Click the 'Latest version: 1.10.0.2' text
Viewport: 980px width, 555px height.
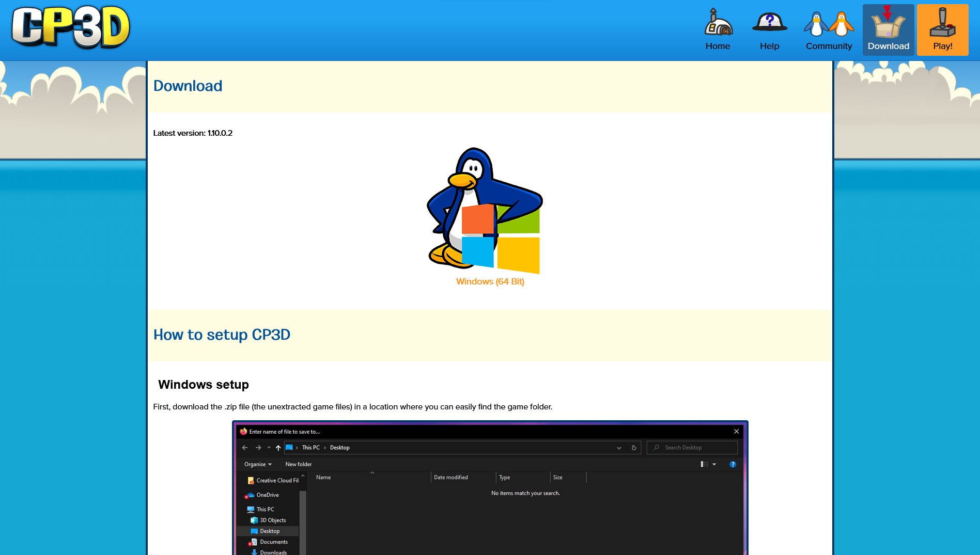[x=193, y=133]
